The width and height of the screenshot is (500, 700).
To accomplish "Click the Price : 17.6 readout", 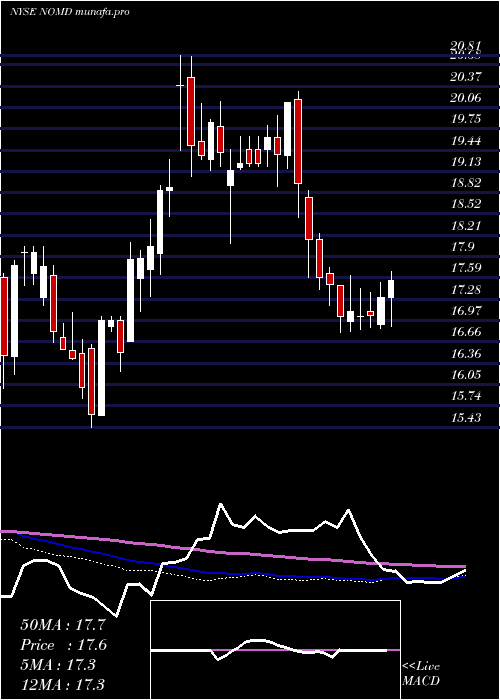I will (63, 645).
